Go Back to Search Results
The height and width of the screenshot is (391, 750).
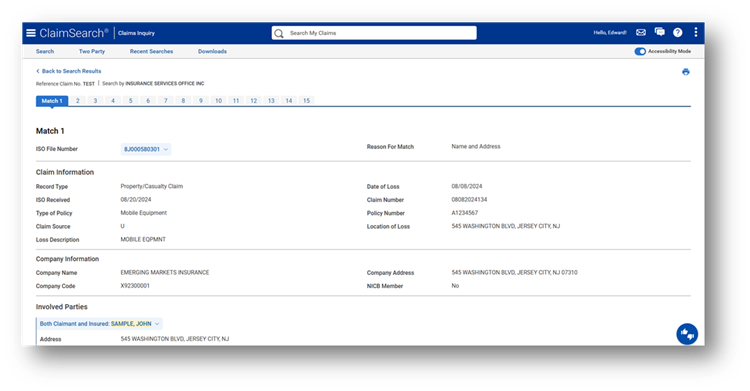point(69,71)
